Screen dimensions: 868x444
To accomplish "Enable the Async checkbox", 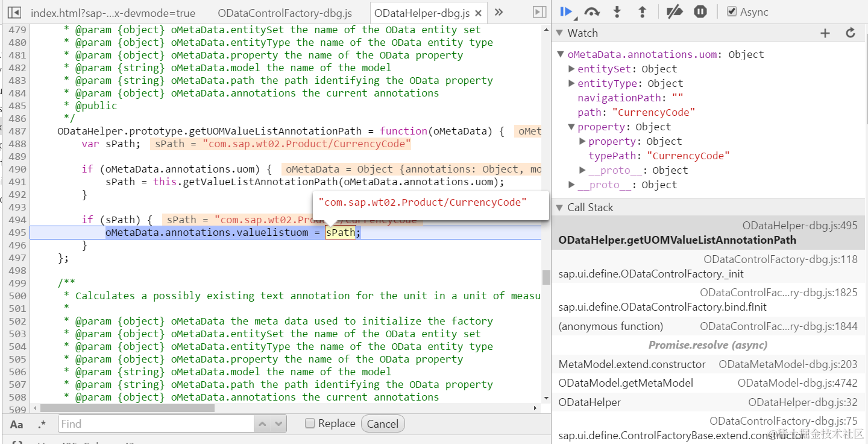I will 732,11.
